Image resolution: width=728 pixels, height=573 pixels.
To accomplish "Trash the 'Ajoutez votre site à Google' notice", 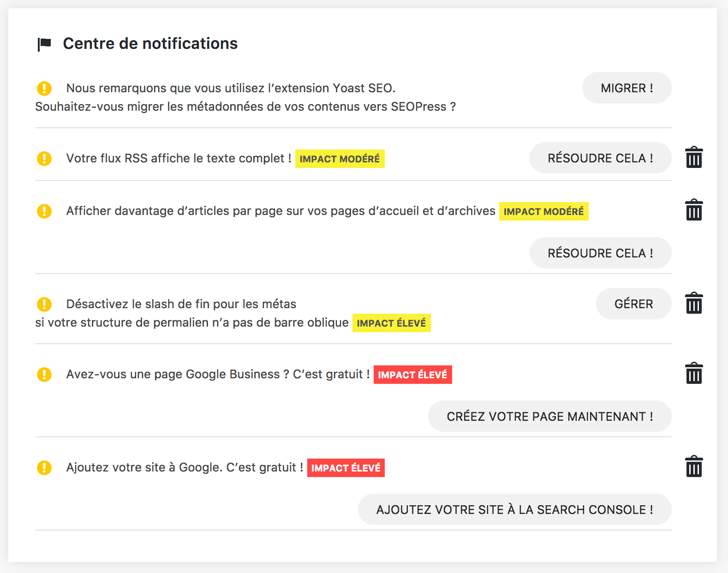I will 693,467.
